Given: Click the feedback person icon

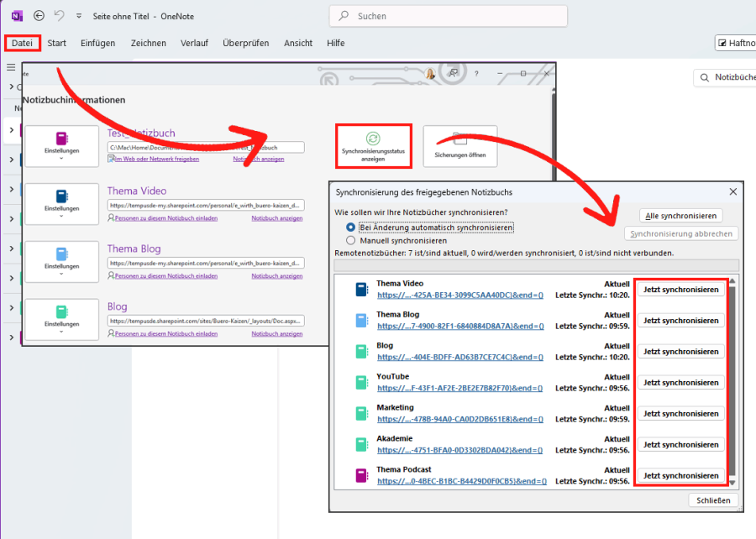Looking at the screenshot, I should pos(454,73).
